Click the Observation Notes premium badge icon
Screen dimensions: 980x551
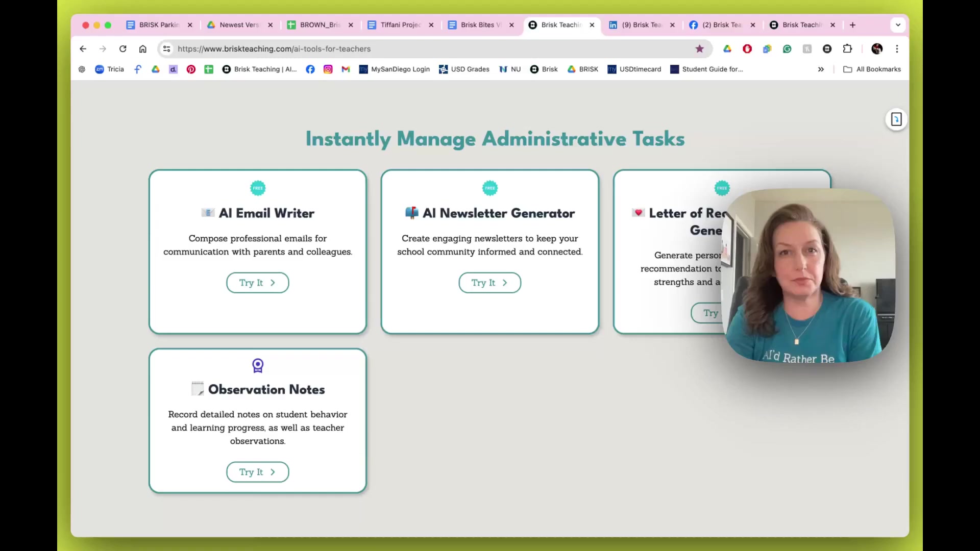pos(258,365)
